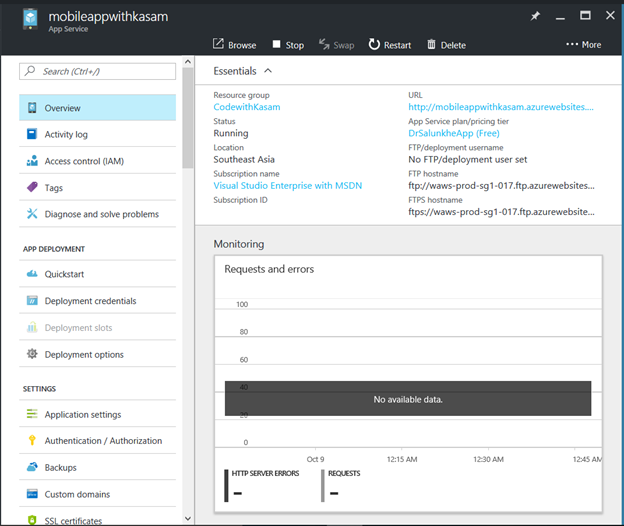Image resolution: width=624 pixels, height=526 pixels.
Task: Open Diagnose and solve problems
Action: pos(101,214)
